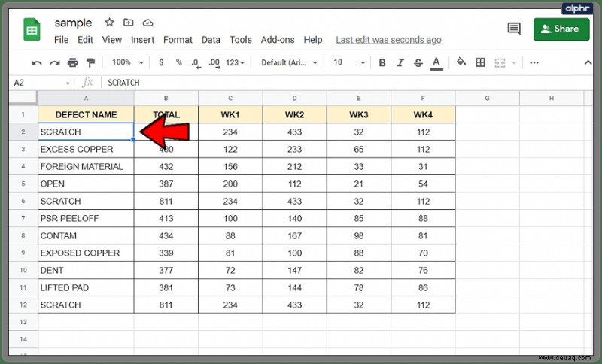Open the Format menu
The width and height of the screenshot is (602, 364).
click(x=178, y=40)
